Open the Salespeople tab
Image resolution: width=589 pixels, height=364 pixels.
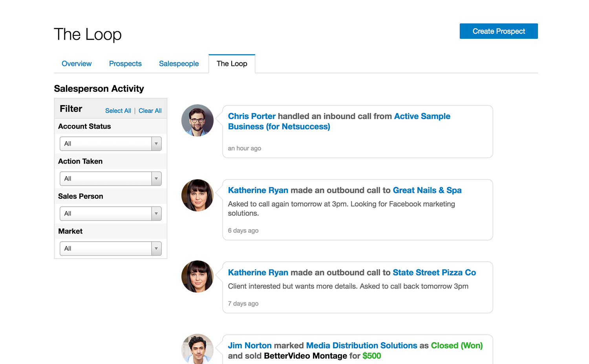(x=179, y=64)
